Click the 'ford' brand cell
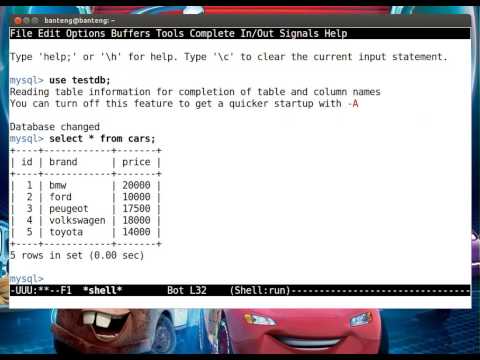The image size is (480, 360). tap(60, 197)
